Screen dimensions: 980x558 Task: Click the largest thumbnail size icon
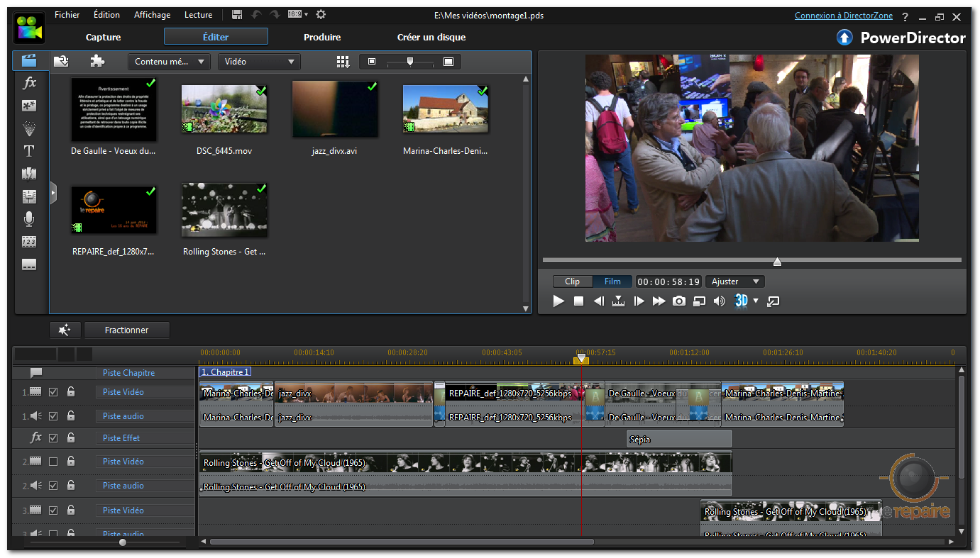448,62
